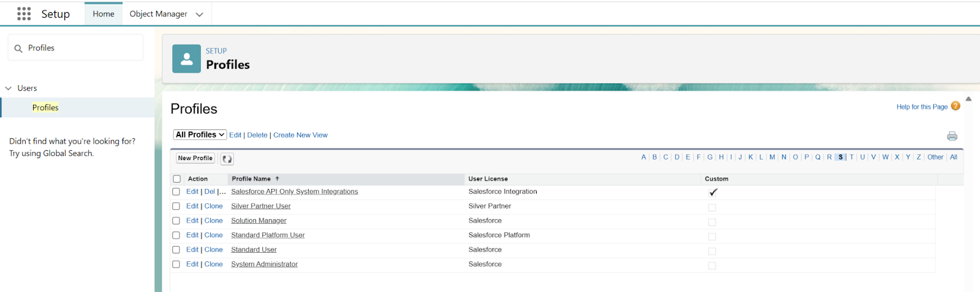This screenshot has width=980, height=292.
Task: Click the New Profile button
Action: [195, 158]
